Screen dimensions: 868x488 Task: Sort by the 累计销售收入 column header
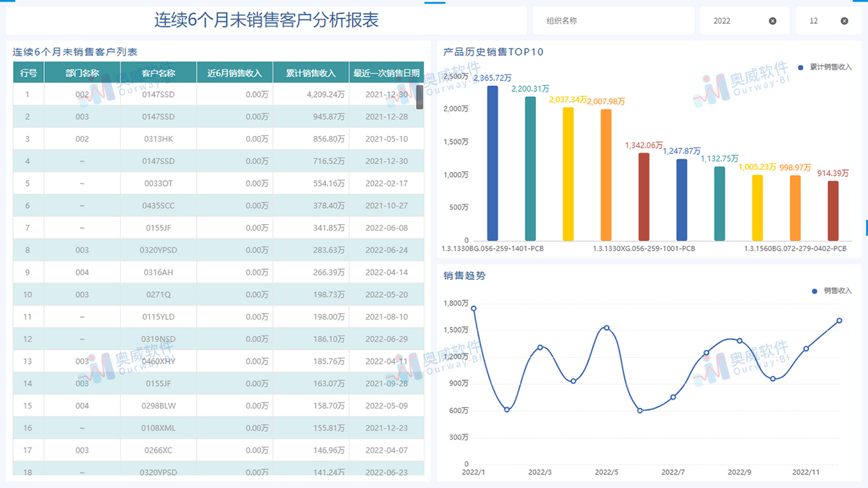[x=310, y=72]
